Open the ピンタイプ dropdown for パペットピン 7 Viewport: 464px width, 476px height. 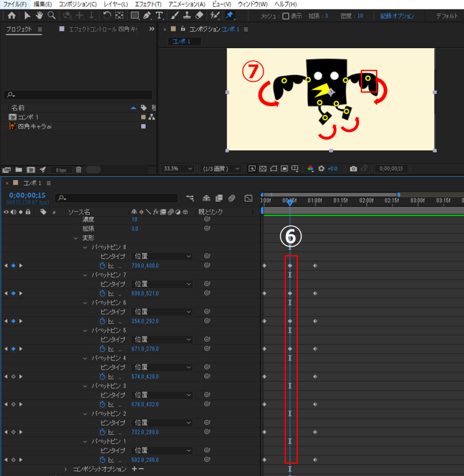(163, 284)
